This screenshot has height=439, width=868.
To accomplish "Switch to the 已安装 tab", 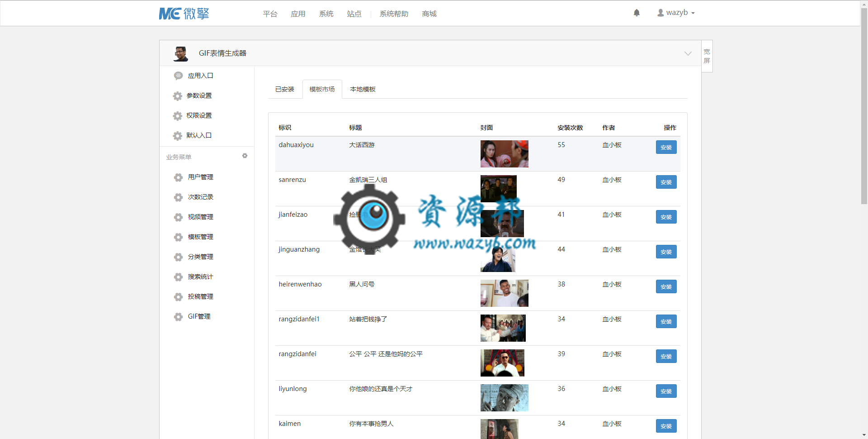I will 284,89.
